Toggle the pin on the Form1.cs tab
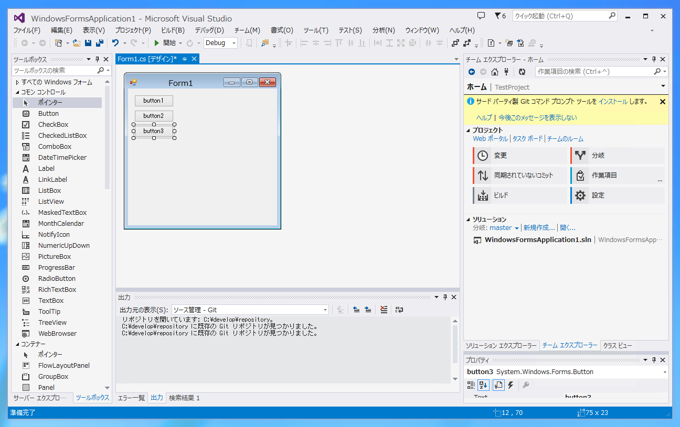Image resolution: width=680 pixels, height=427 pixels. point(185,59)
